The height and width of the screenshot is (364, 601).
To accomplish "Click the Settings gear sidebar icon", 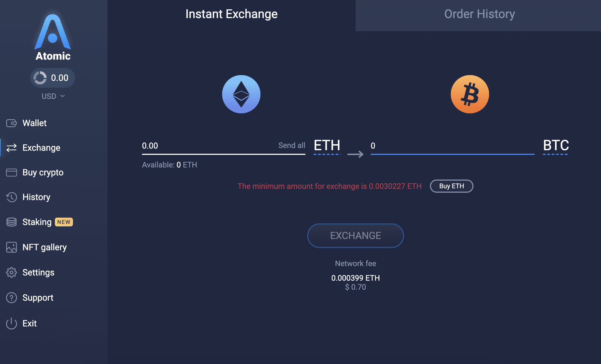I will pos(12,272).
